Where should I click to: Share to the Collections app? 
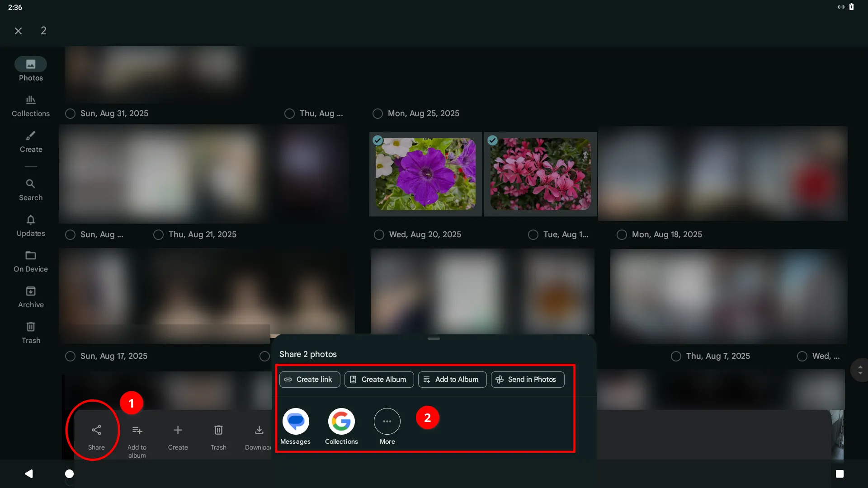tap(341, 426)
